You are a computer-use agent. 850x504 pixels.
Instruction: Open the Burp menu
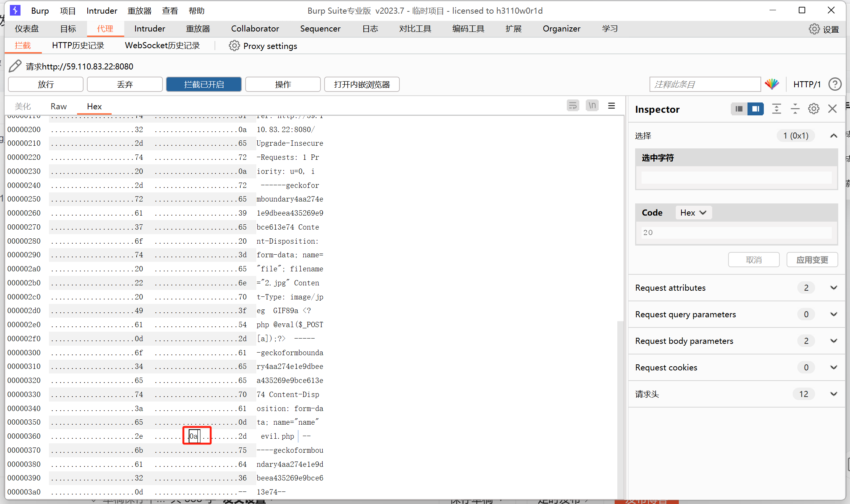(40, 11)
